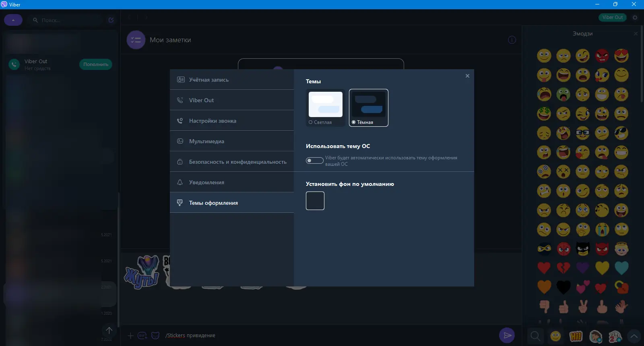Open the Viber Out contact row

point(60,64)
